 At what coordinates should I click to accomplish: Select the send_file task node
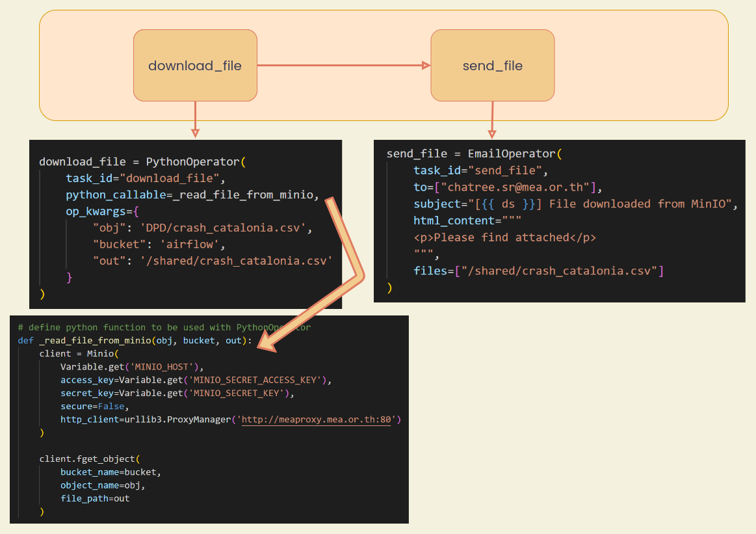coord(492,66)
